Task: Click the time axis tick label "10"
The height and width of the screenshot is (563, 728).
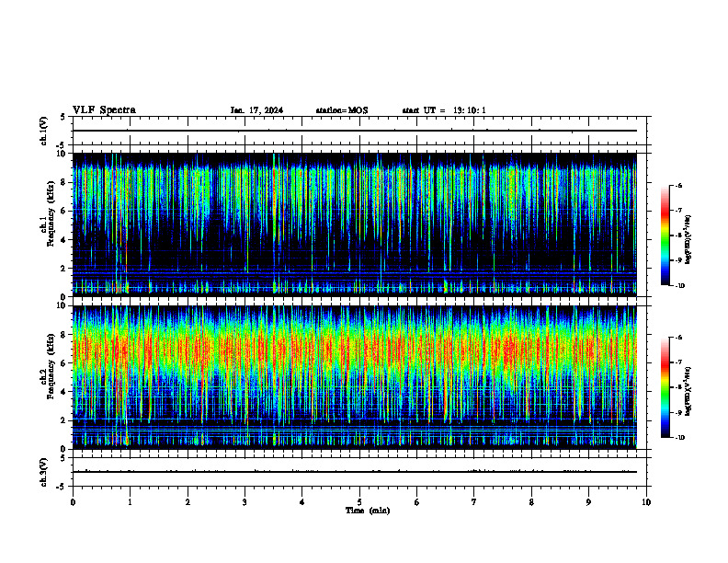Action: [646, 502]
